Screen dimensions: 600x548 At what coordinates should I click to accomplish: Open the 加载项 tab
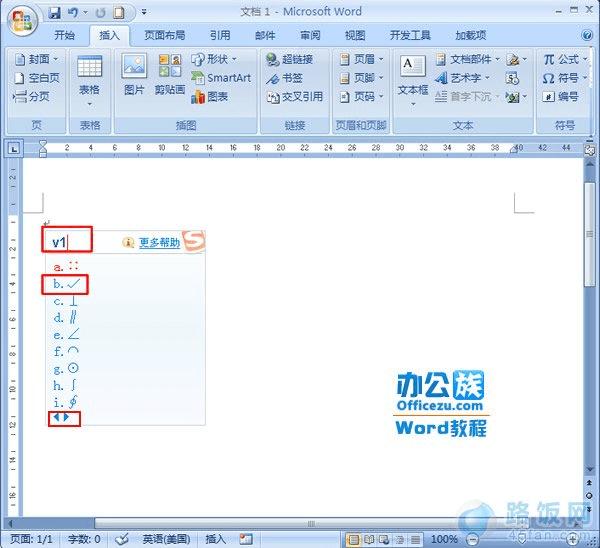click(x=471, y=36)
